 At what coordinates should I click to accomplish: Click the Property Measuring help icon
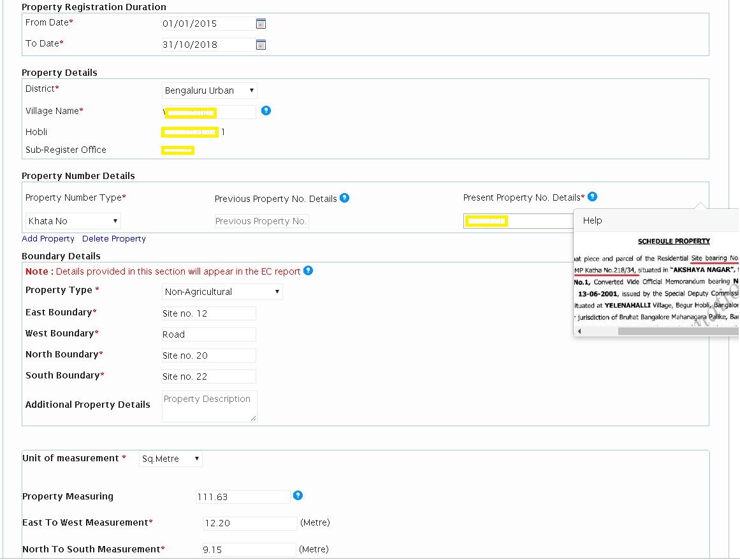(298, 494)
